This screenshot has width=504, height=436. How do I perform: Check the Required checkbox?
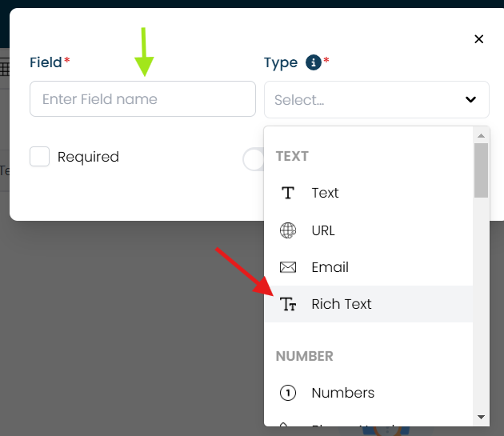coord(39,157)
